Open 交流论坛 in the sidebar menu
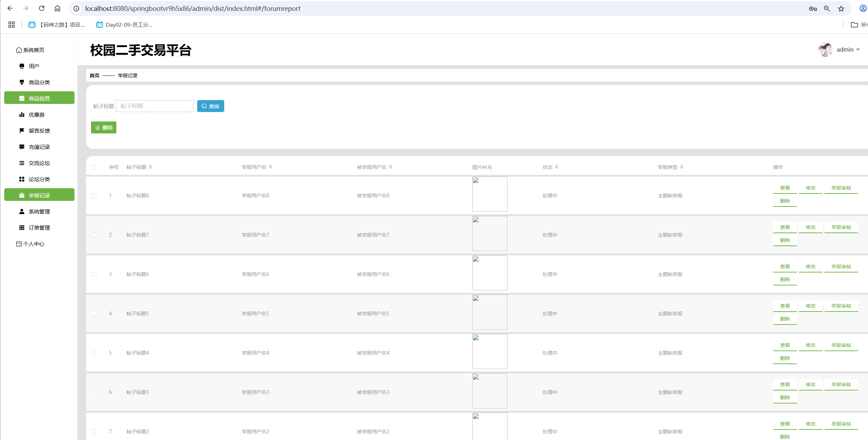Viewport: 868px width, 440px height. (39, 163)
